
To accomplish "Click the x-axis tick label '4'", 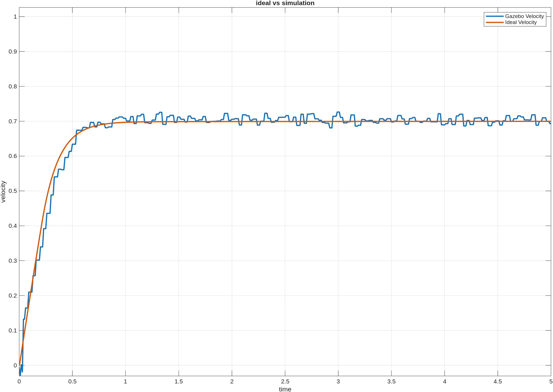I will point(445,381).
